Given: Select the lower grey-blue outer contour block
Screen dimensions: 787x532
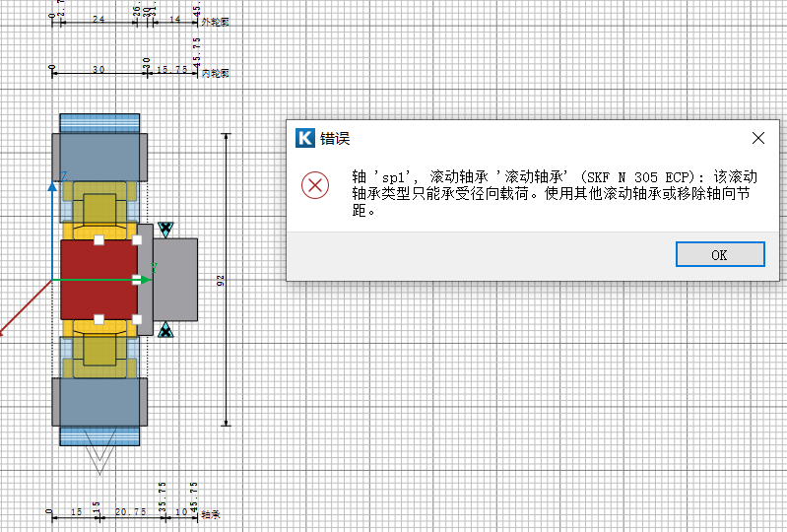Looking at the screenshot, I should 99,402.
